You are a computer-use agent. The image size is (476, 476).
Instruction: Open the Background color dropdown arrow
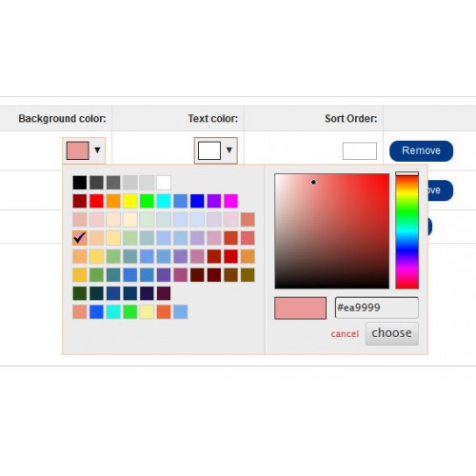tap(97, 150)
